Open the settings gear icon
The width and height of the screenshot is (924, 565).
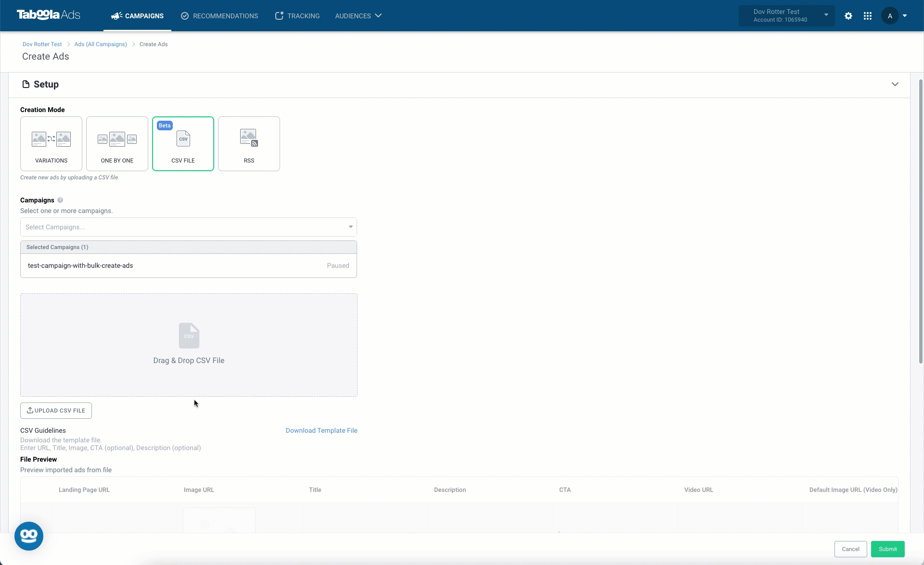(848, 16)
